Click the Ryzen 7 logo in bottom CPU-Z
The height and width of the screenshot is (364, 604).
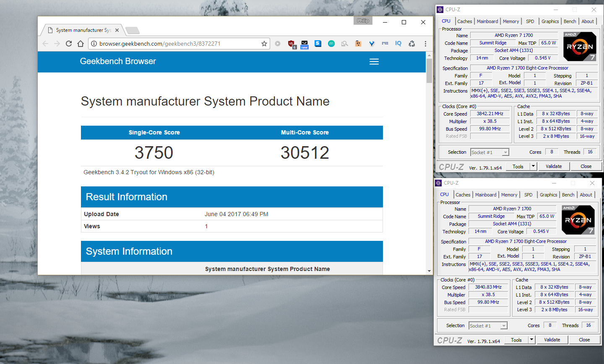tap(578, 220)
